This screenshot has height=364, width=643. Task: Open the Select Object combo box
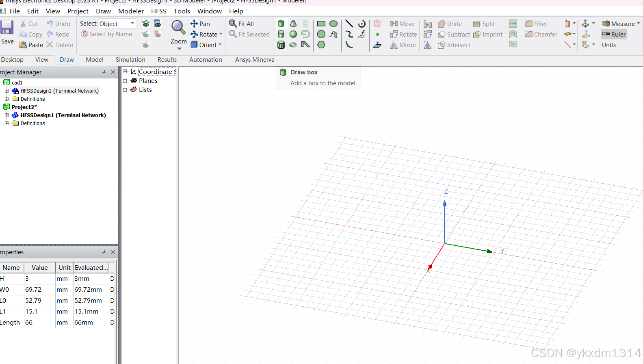click(x=117, y=24)
